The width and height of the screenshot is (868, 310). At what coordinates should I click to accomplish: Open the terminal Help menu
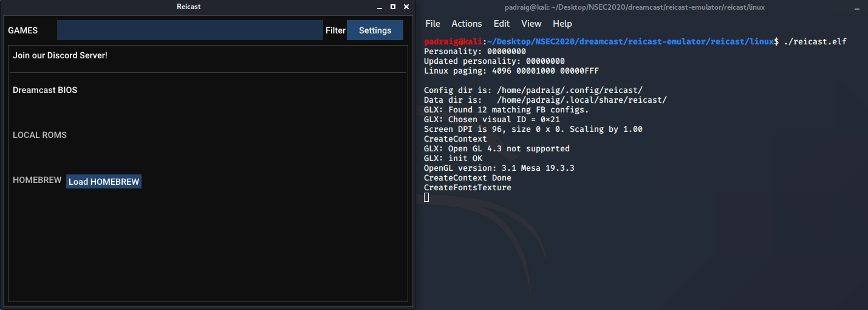point(562,24)
